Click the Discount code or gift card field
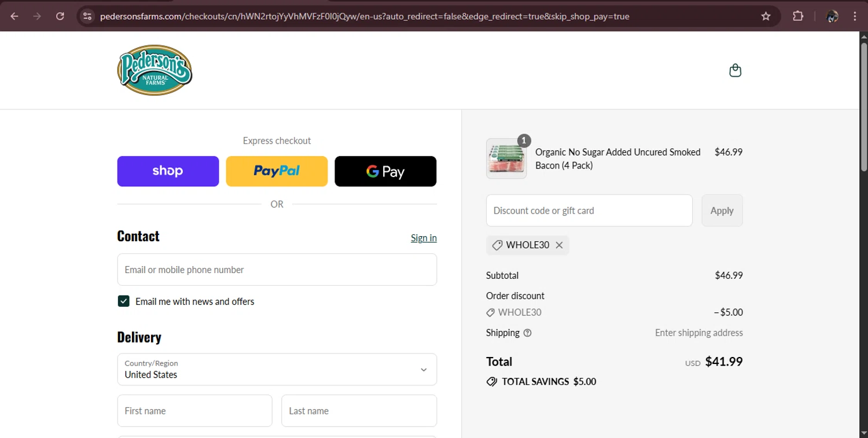The height and width of the screenshot is (438, 868). pyautogui.click(x=589, y=211)
